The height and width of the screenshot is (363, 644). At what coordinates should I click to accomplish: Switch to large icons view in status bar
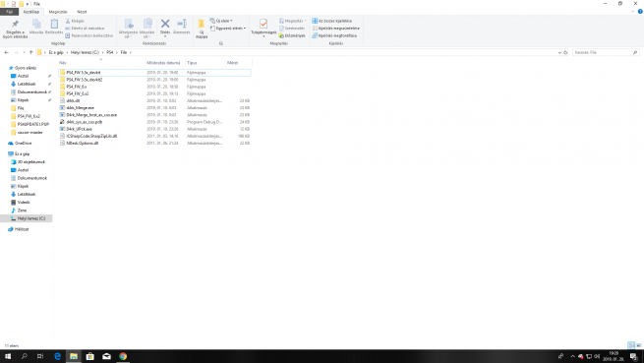[x=639, y=345]
